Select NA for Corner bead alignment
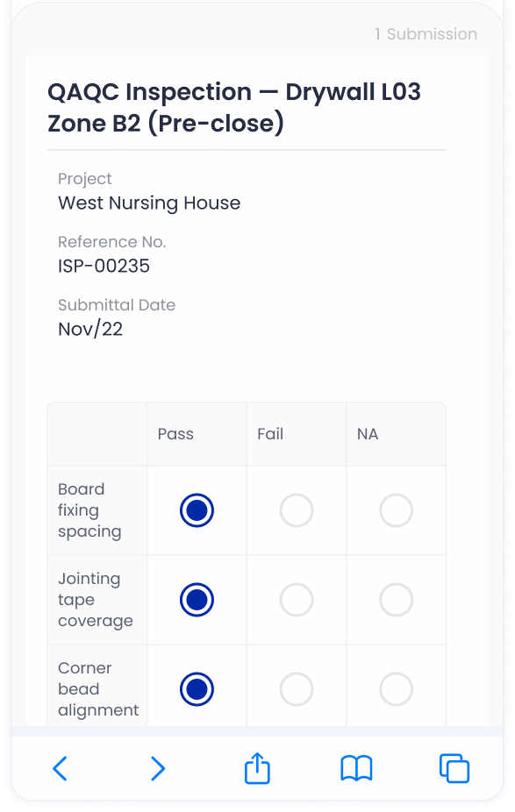The image size is (515, 812). click(x=396, y=689)
